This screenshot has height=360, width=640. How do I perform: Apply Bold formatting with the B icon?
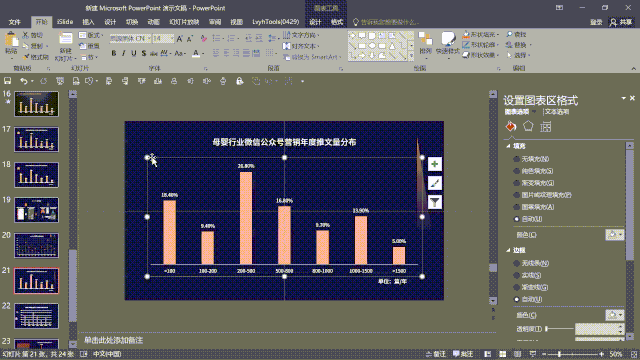click(114, 53)
